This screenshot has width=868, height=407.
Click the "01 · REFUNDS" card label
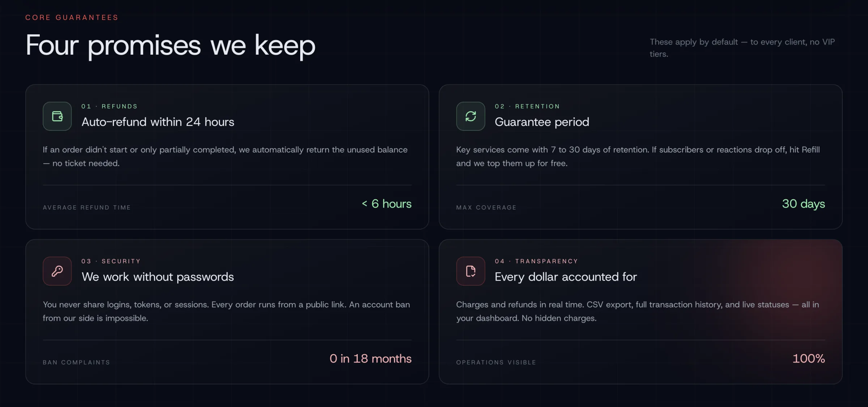coord(109,106)
